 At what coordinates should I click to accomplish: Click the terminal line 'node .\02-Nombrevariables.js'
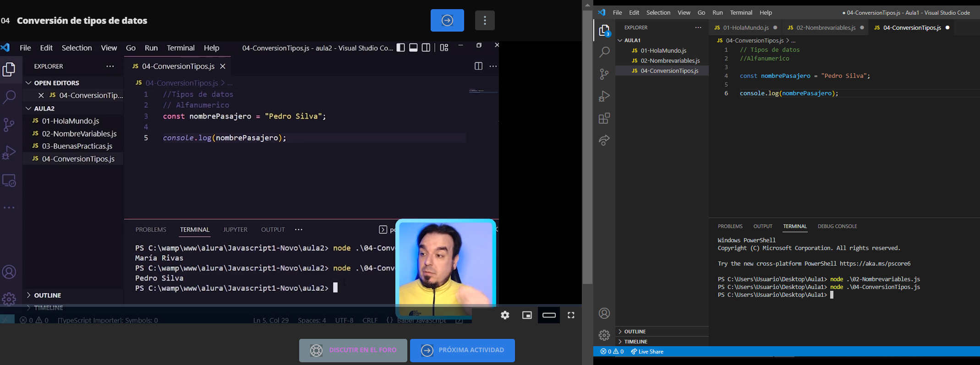(x=875, y=279)
